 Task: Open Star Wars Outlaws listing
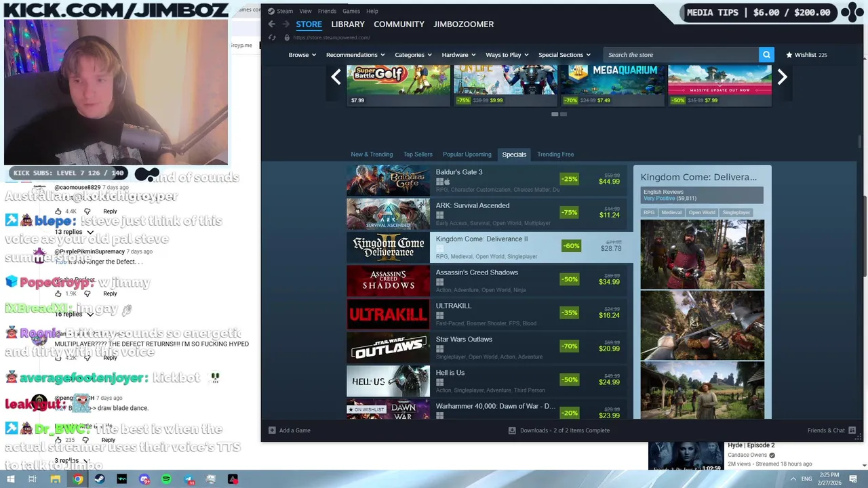pyautogui.click(x=486, y=348)
